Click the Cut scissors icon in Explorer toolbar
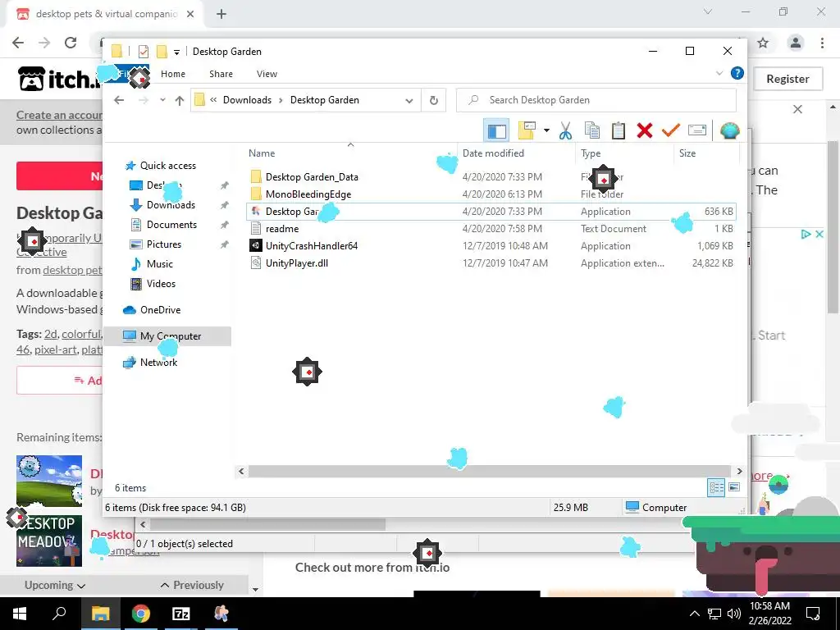 pyautogui.click(x=565, y=130)
